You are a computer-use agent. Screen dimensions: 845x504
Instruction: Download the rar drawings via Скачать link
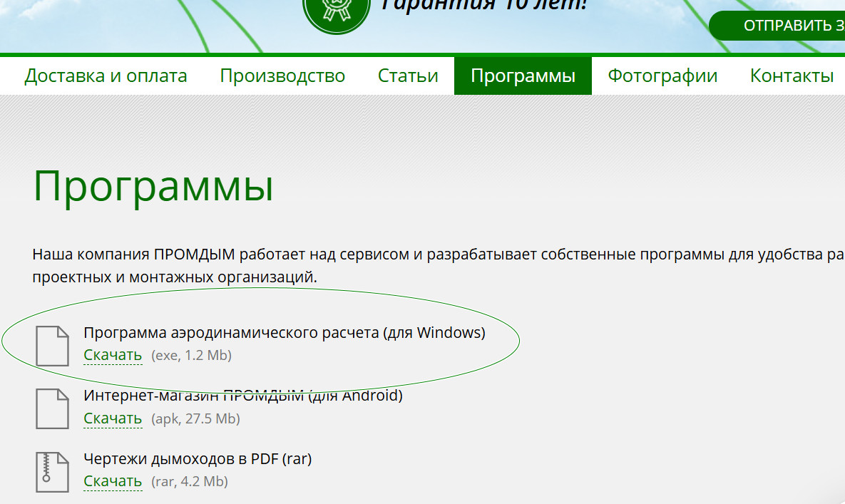click(x=113, y=481)
